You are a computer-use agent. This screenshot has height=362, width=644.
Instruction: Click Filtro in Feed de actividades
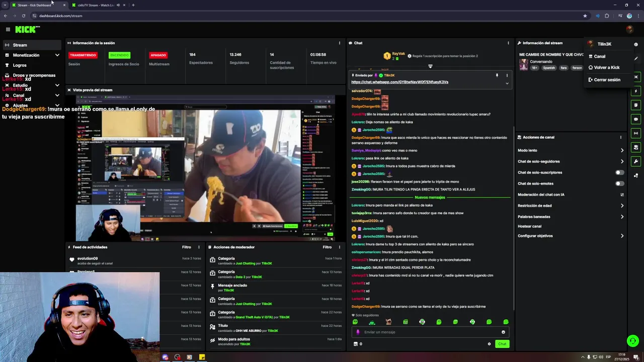point(186,247)
